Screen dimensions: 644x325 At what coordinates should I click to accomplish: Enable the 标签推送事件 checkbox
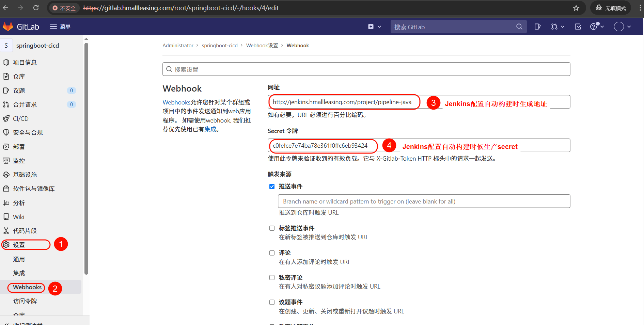click(272, 228)
